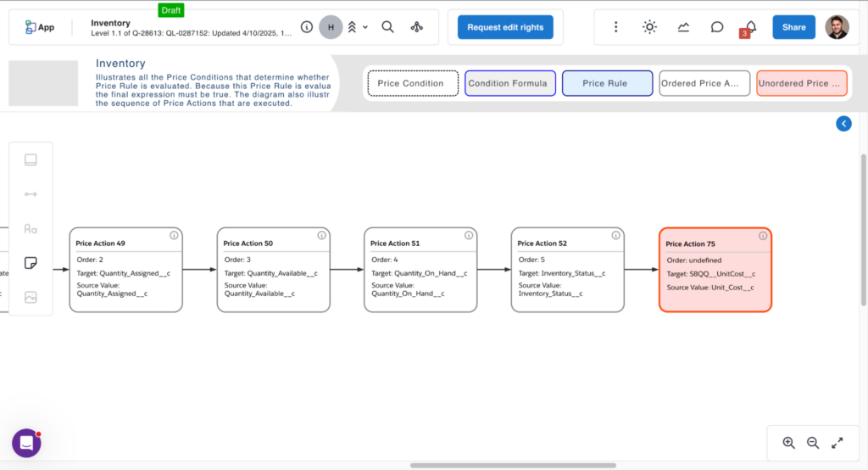Toggle the Price Condition legend filter
This screenshot has width=868, height=470.
pos(412,83)
